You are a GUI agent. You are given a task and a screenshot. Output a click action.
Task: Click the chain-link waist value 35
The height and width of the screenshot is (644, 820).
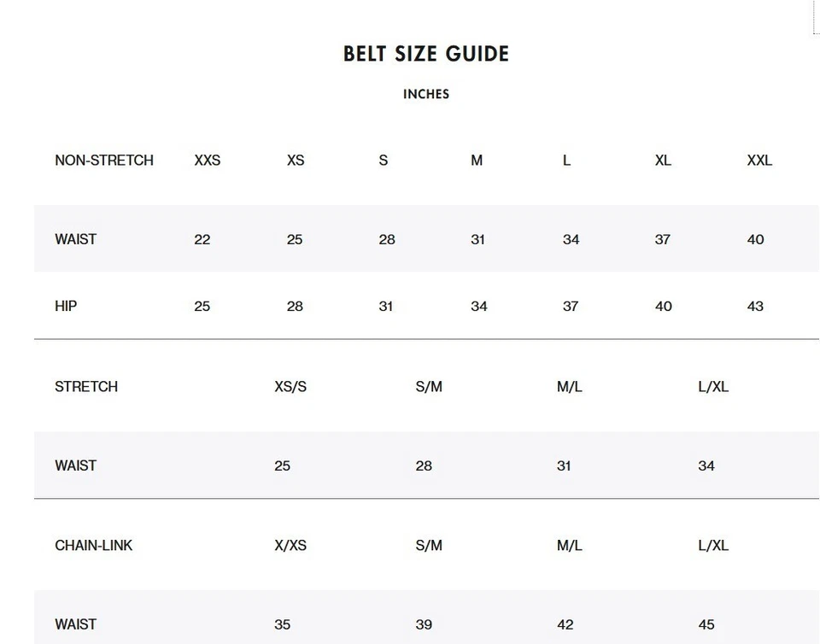click(283, 624)
